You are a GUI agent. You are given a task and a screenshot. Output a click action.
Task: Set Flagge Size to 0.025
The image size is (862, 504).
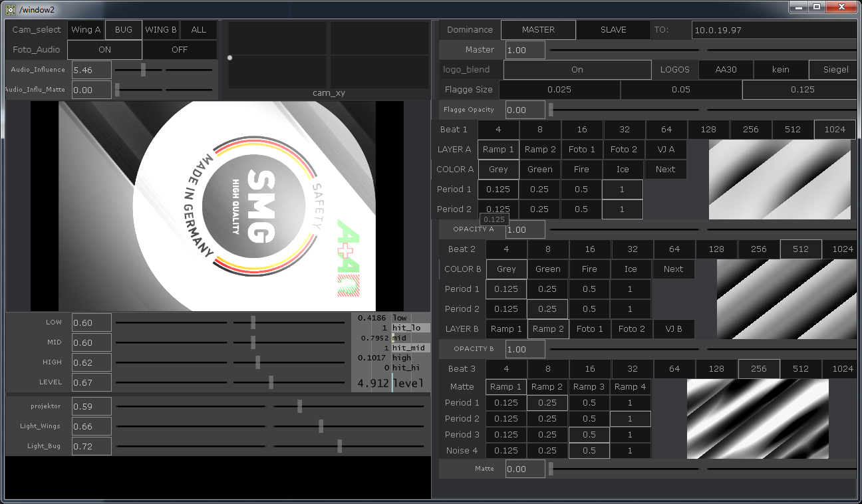(559, 90)
